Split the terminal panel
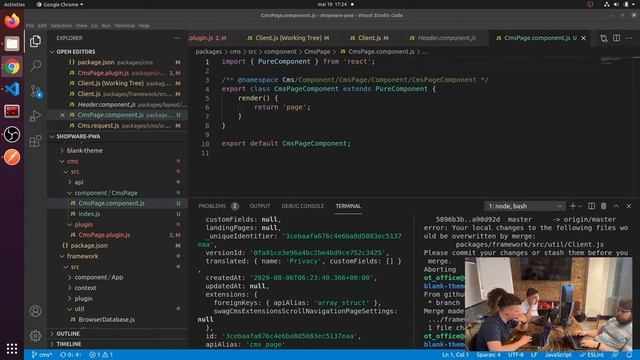This screenshot has height=360, width=640. click(591, 206)
